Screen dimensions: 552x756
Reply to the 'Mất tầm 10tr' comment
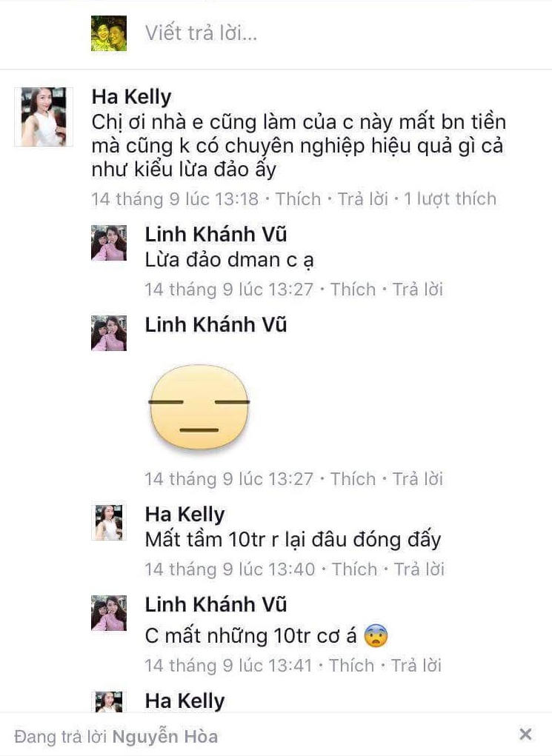click(x=419, y=569)
